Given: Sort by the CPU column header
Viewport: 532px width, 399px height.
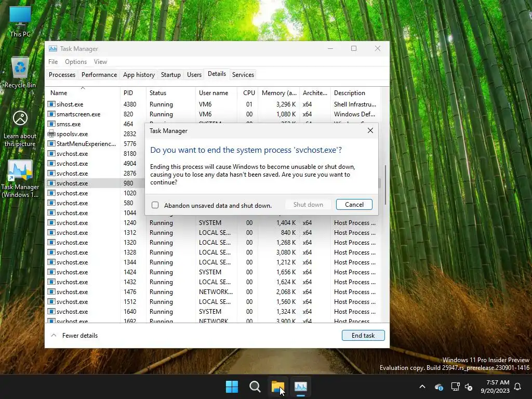Looking at the screenshot, I should point(247,92).
